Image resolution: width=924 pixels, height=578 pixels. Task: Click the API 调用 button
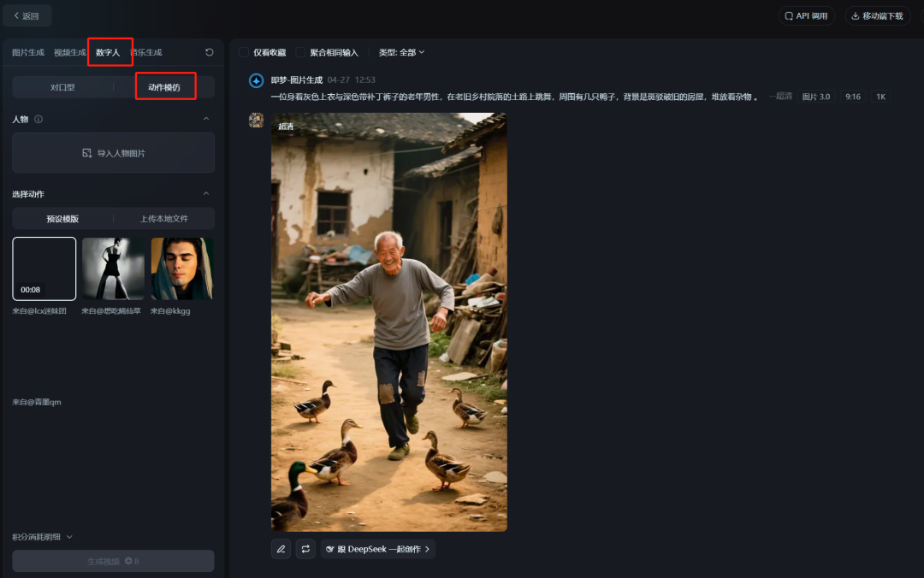click(x=806, y=16)
